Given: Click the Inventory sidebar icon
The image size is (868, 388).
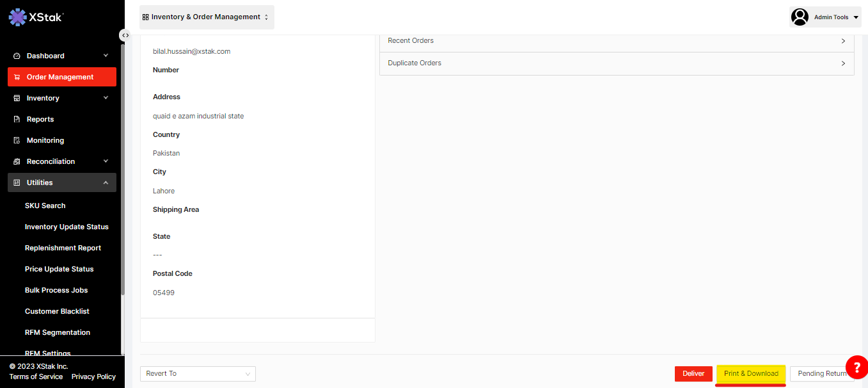Looking at the screenshot, I should pyautogui.click(x=17, y=99).
